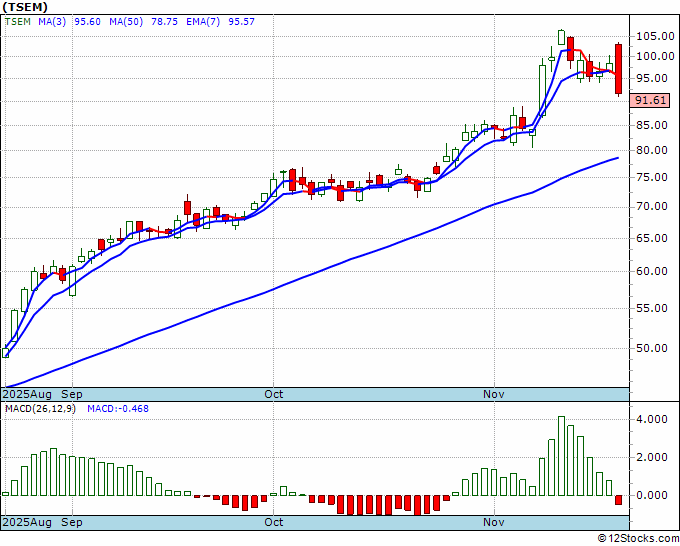The height and width of the screenshot is (546, 680).
Task: Click the MA(50) legend label
Action: point(126,22)
